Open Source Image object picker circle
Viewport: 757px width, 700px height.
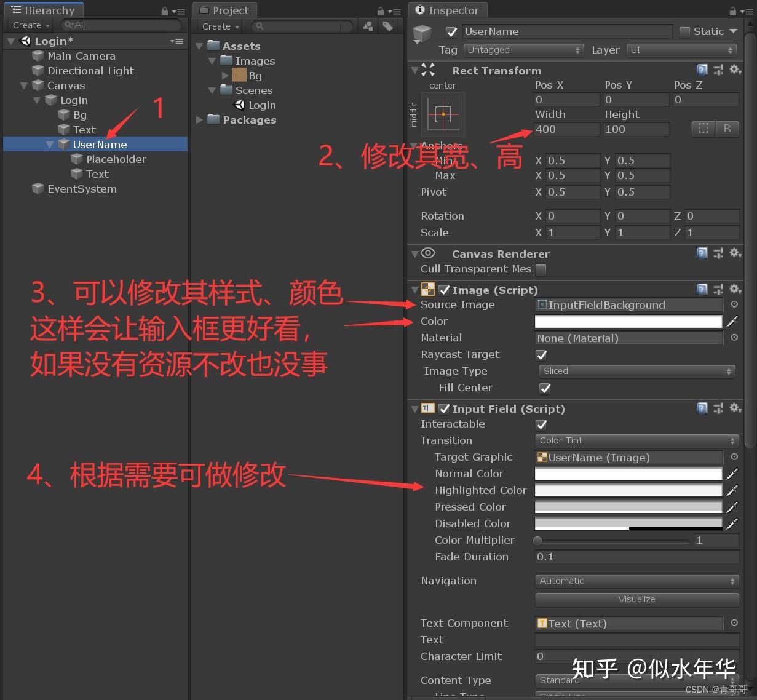coord(734,304)
